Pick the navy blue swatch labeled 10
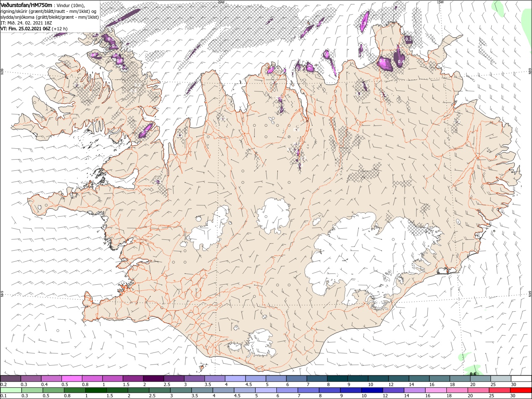The height and width of the screenshot is (399, 532). click(x=372, y=390)
